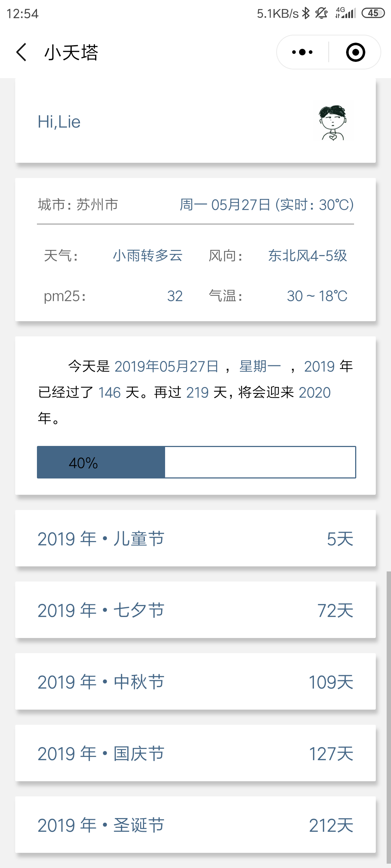Tap the muted bell status icon
Screen dimensions: 391x868
point(321,13)
